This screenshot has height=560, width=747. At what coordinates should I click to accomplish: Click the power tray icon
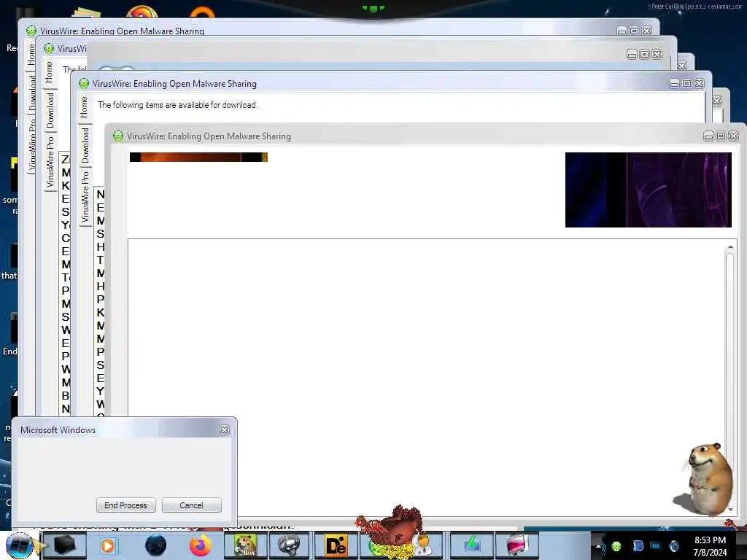coord(674,546)
